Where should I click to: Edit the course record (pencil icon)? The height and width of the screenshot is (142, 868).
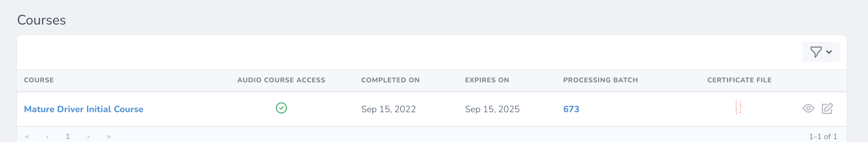coord(827,108)
